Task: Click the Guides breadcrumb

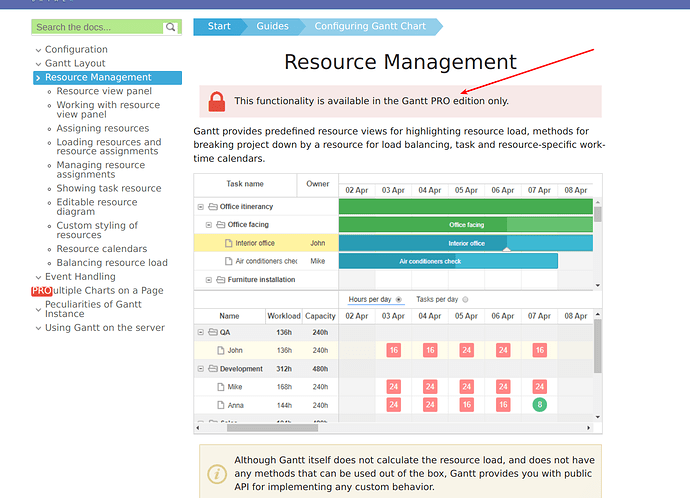Action: click(272, 26)
